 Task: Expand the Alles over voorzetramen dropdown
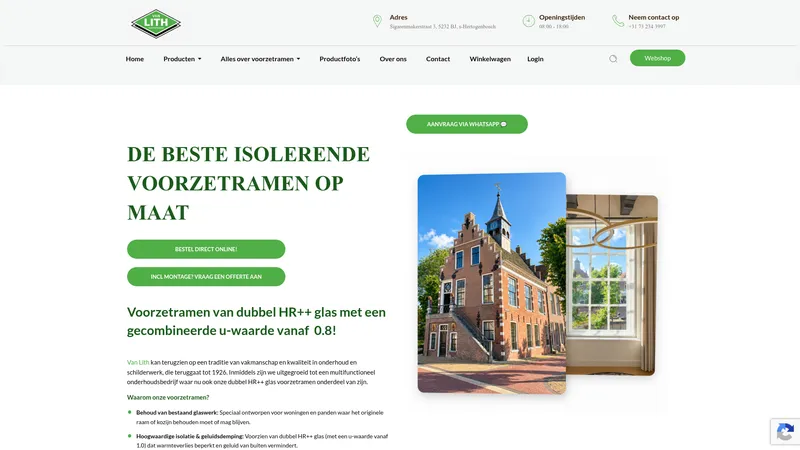pos(260,59)
